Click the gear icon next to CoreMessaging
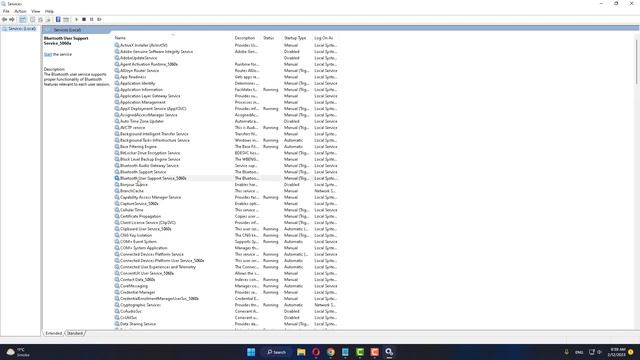 coord(117,286)
